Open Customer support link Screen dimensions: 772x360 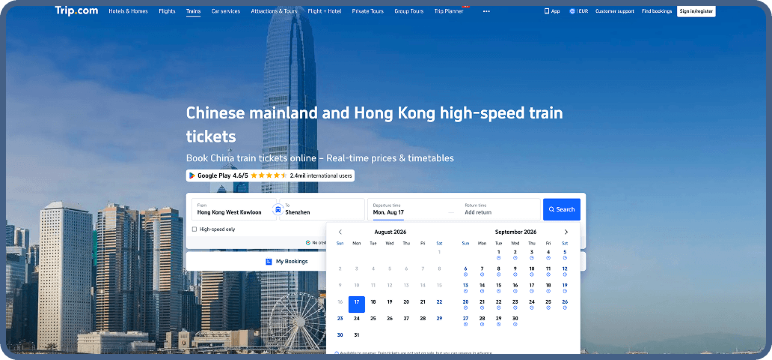pyautogui.click(x=615, y=11)
